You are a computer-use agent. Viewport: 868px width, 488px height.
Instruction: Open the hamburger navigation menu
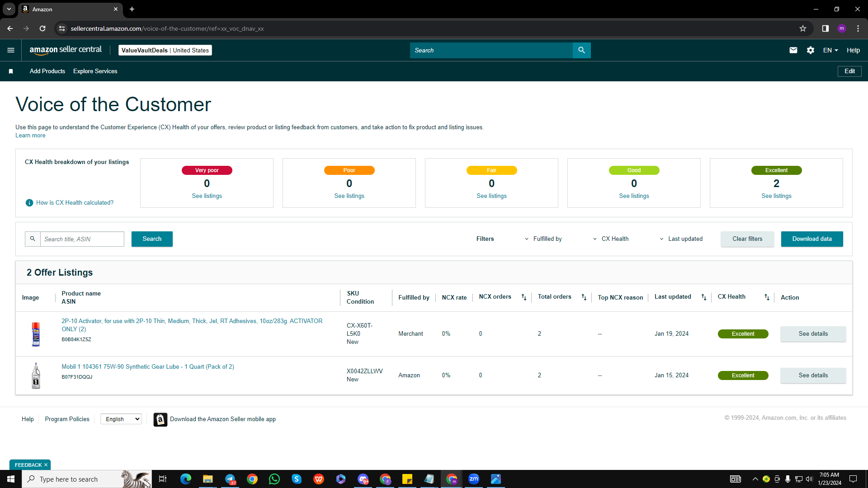click(11, 50)
